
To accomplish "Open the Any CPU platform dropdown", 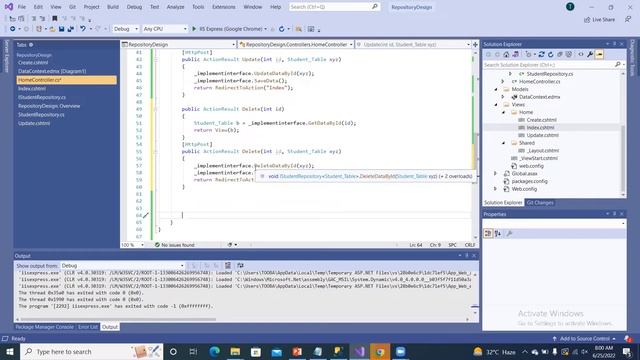I will click(x=164, y=29).
